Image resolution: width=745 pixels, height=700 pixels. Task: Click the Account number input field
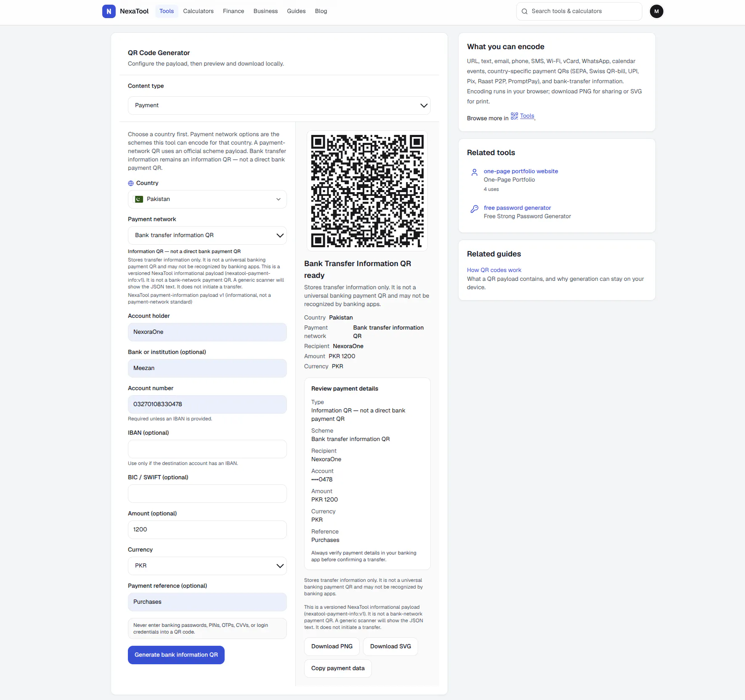coord(207,404)
